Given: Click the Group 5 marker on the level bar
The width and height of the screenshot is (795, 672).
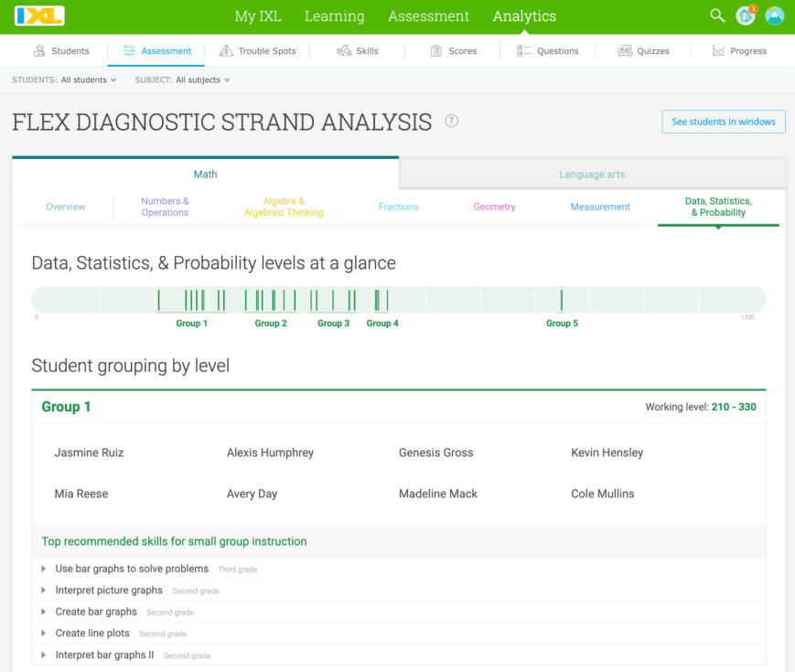Looking at the screenshot, I should pos(561,299).
